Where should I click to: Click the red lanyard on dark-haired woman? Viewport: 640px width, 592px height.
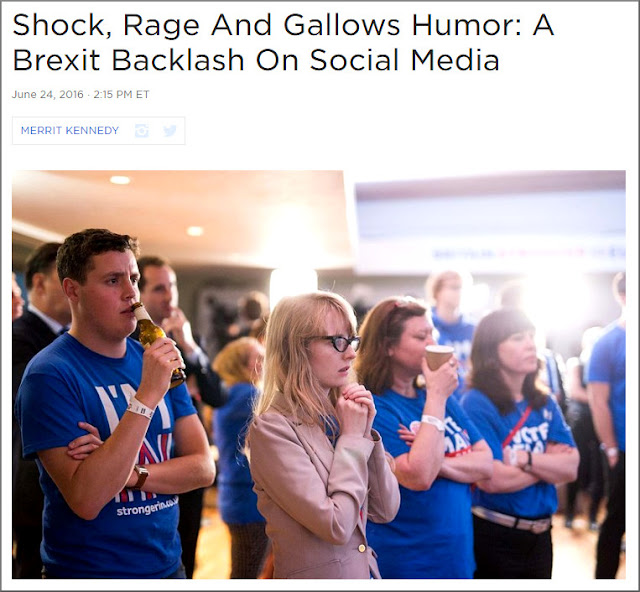[x=517, y=427]
